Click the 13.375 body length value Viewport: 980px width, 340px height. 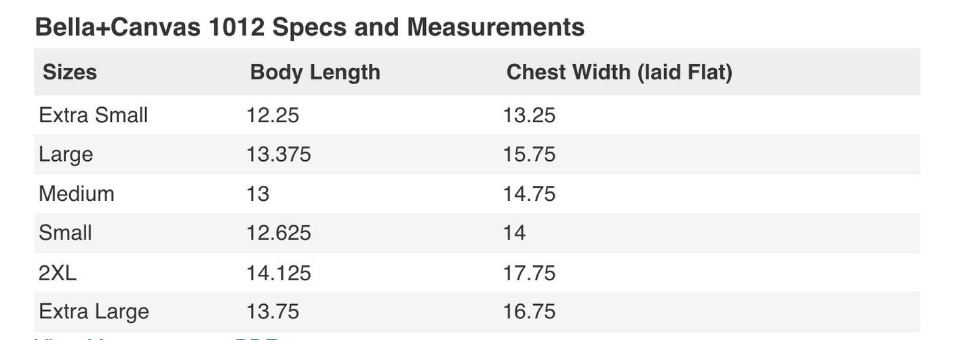coord(279,154)
